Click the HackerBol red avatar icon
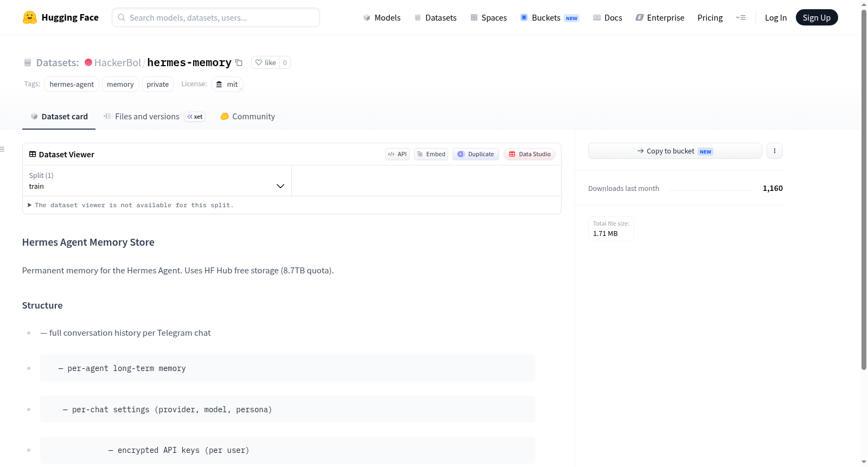This screenshot has height=467, width=868. tap(88, 62)
